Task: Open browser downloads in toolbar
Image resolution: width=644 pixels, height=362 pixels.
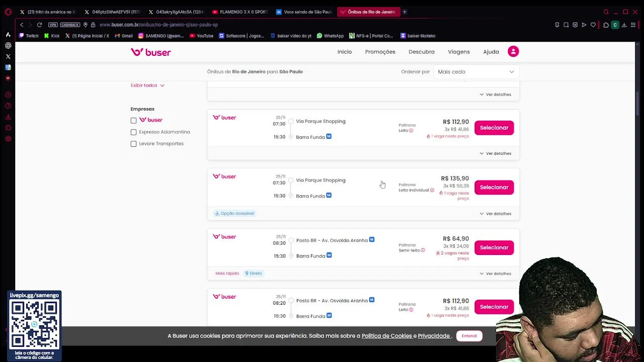Action: click(x=624, y=25)
